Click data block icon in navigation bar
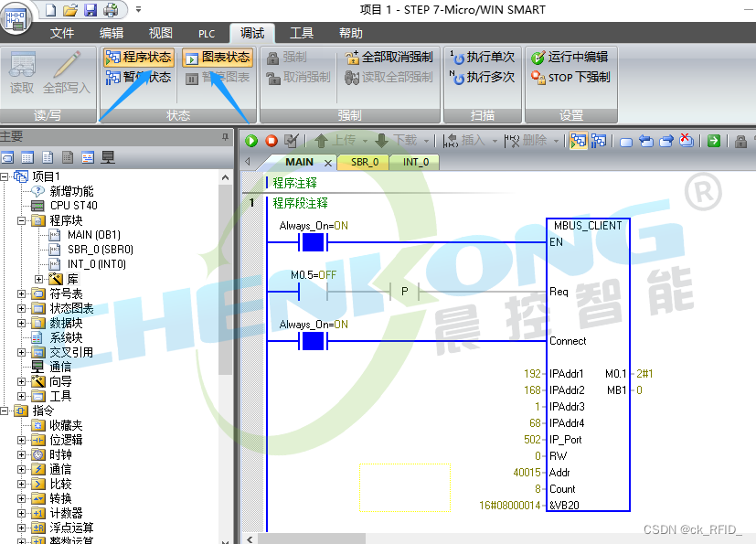 click(x=48, y=157)
